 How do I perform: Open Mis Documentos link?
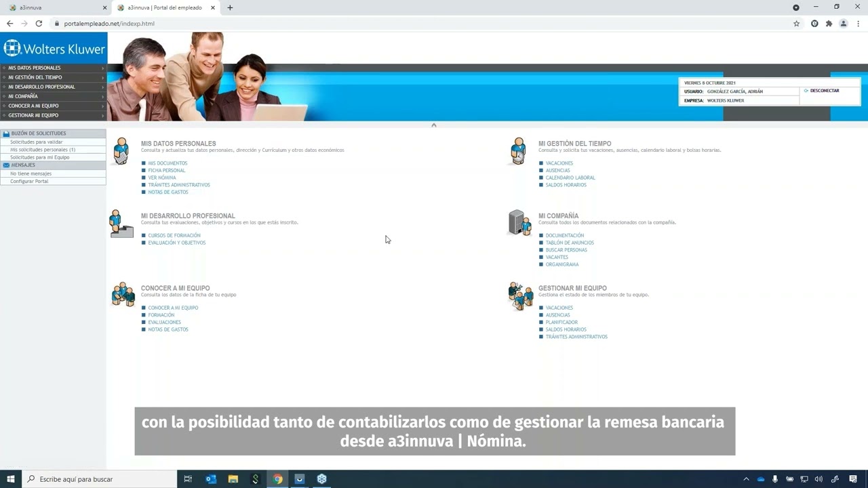[x=167, y=163]
